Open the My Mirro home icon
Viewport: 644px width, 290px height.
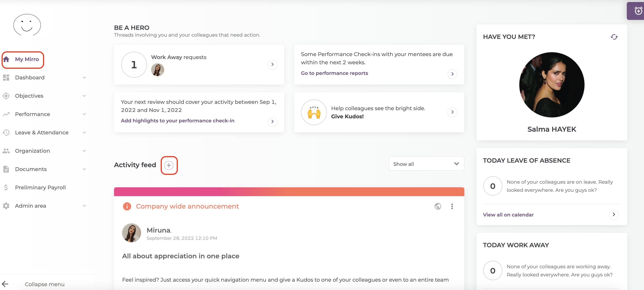(x=6, y=59)
